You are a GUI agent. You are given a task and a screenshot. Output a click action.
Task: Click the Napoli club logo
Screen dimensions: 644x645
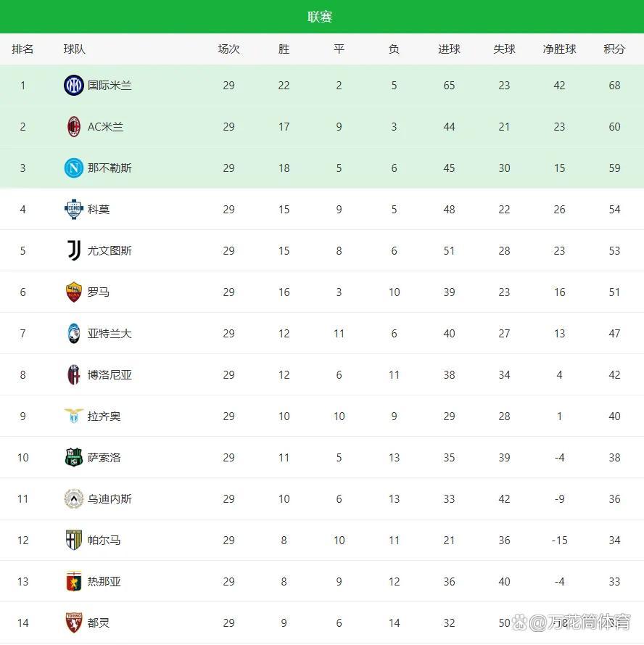coord(74,168)
